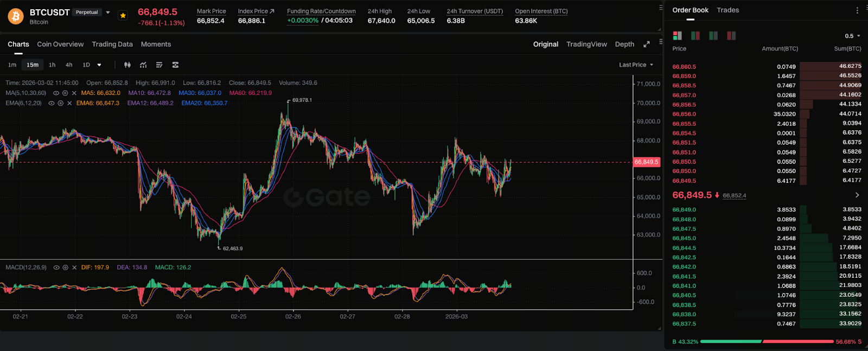Switch to the Trades tab
The image size is (868, 351).
(x=727, y=10)
